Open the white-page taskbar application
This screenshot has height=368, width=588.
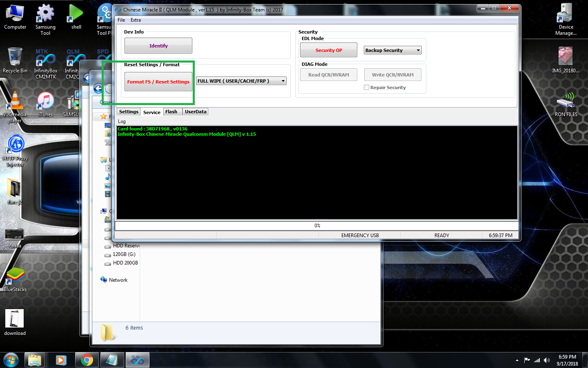pos(112,360)
